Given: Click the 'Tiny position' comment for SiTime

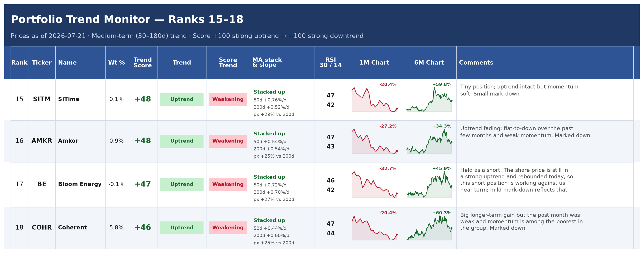Looking at the screenshot, I should click(519, 90).
